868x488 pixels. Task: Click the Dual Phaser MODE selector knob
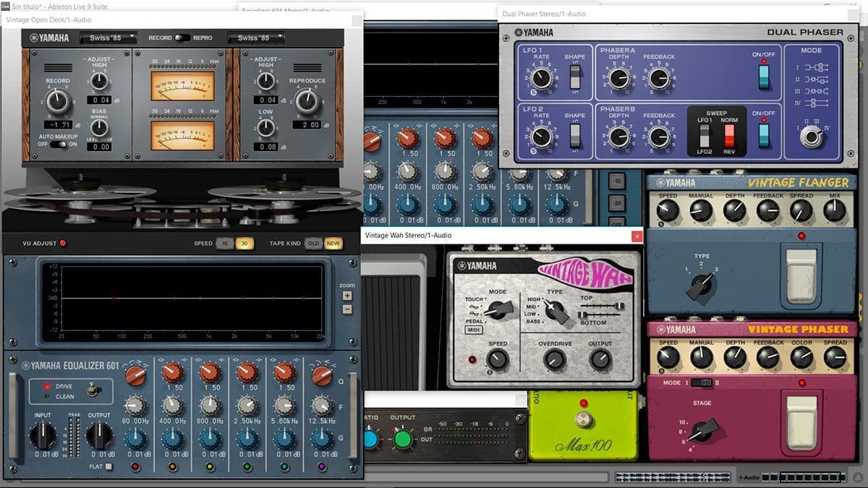pos(811,137)
